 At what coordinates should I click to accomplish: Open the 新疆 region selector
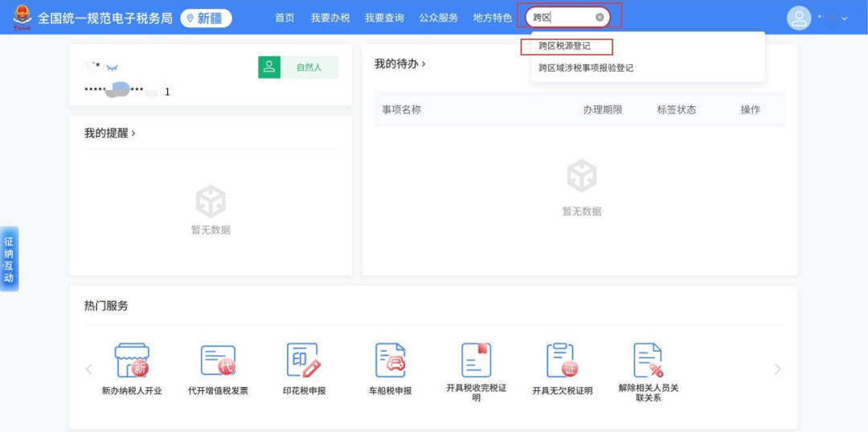206,19
